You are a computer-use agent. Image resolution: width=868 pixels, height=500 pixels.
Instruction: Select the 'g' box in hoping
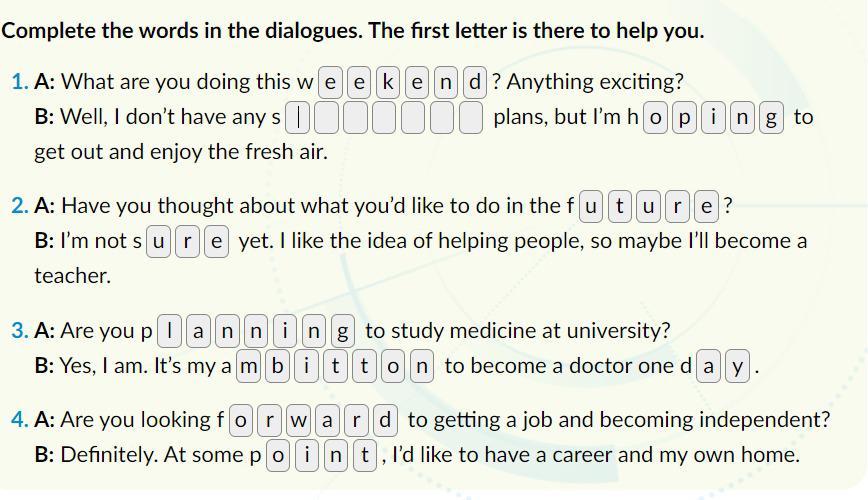tap(771, 118)
